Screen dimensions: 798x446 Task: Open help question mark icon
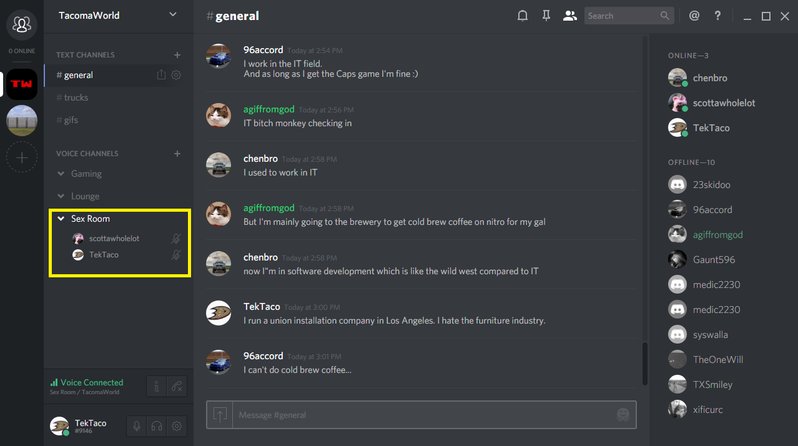717,16
